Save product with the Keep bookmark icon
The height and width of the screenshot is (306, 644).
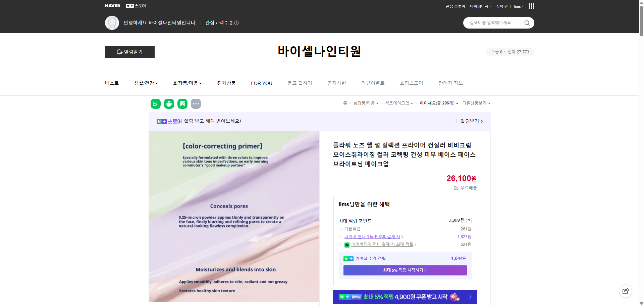[182, 104]
